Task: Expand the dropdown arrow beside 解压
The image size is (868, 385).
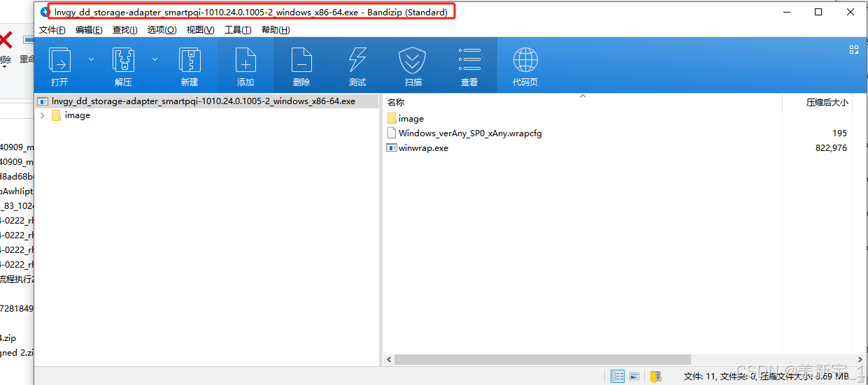Action: (x=155, y=59)
